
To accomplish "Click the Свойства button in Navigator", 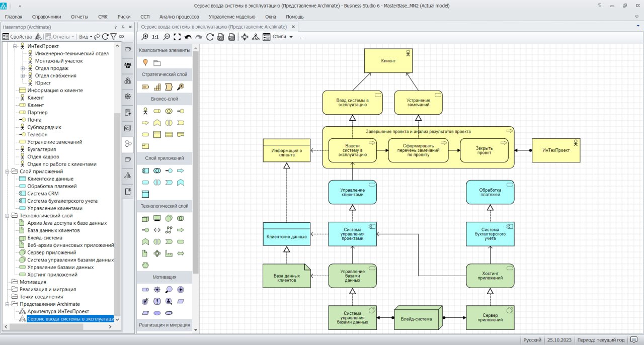I will (17, 37).
